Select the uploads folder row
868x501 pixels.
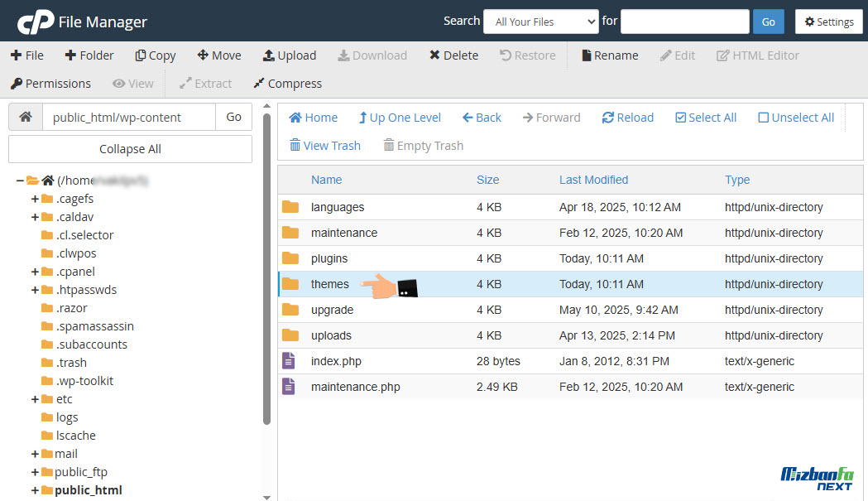point(570,335)
